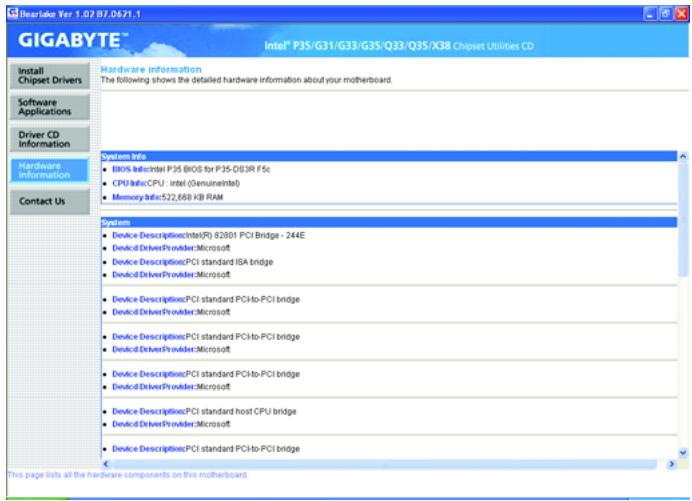
Task: Restore down the Bearlake window
Action: 666,14
